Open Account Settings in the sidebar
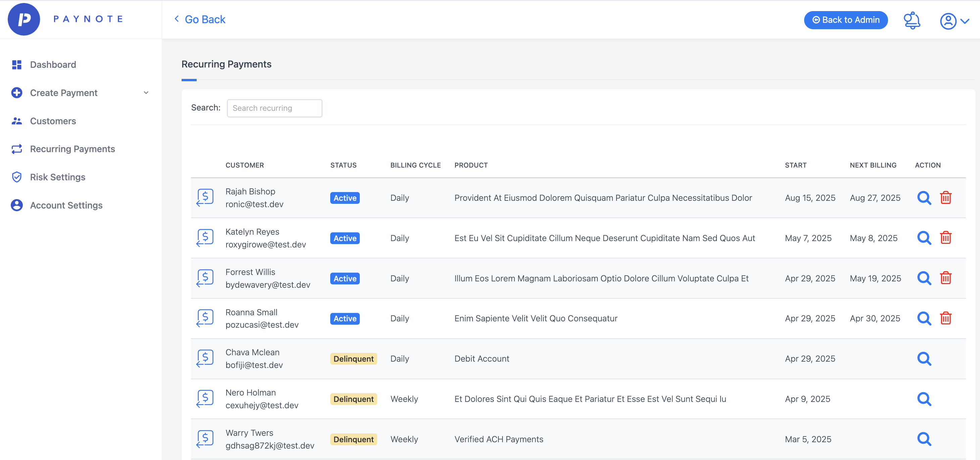 pos(66,205)
